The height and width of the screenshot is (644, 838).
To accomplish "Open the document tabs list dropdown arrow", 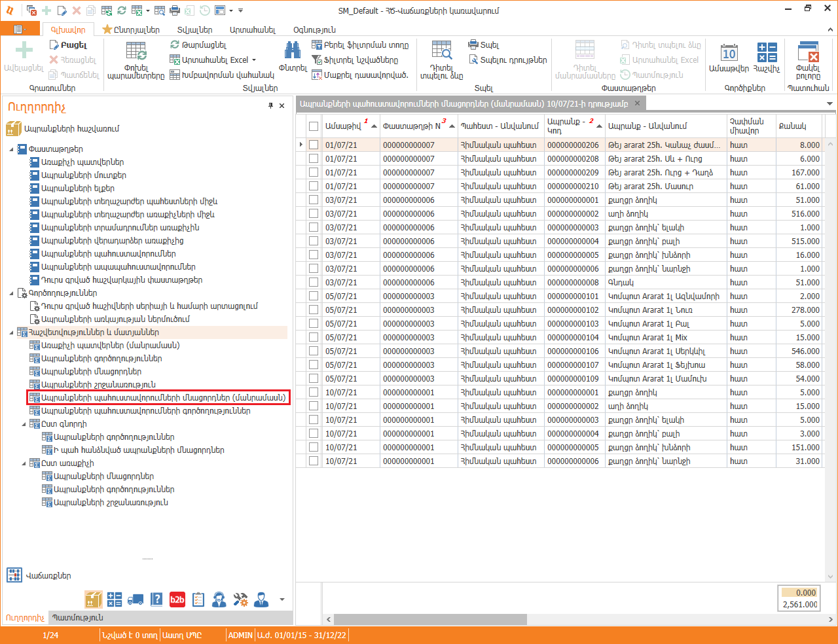I will point(829,103).
